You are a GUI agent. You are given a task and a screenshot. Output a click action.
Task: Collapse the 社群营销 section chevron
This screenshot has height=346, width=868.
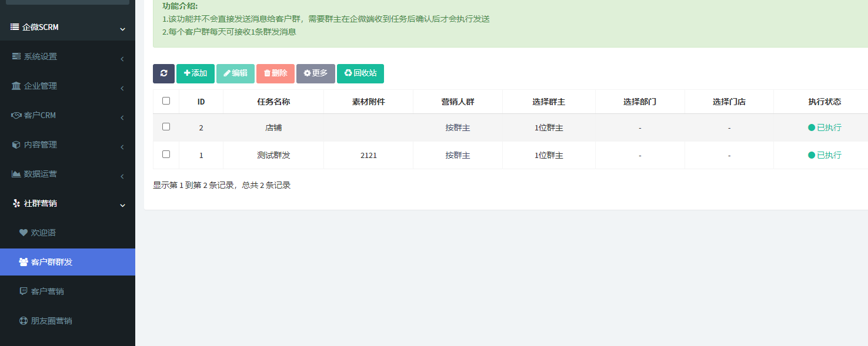(x=122, y=205)
